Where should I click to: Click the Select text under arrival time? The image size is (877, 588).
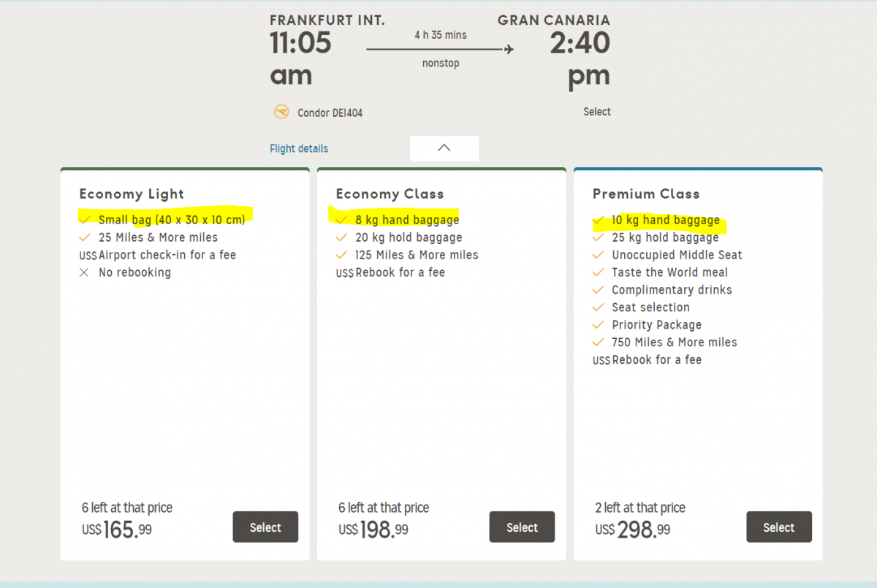point(596,112)
